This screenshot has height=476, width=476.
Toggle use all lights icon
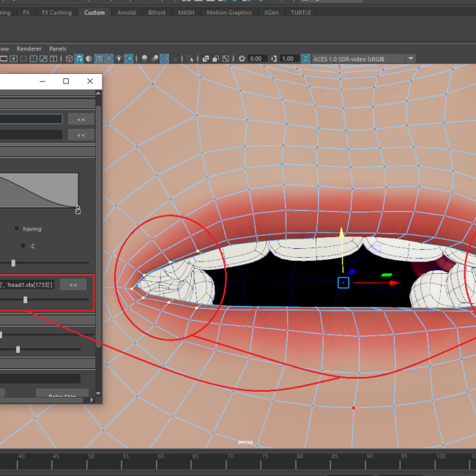tap(119, 59)
